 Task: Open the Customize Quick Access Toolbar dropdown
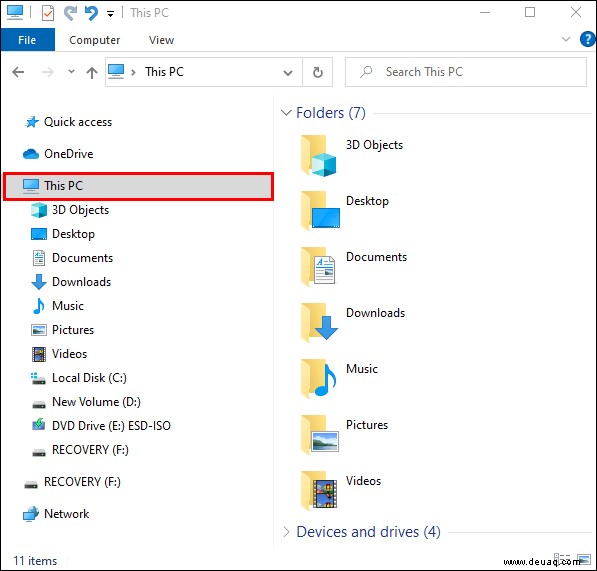(110, 14)
